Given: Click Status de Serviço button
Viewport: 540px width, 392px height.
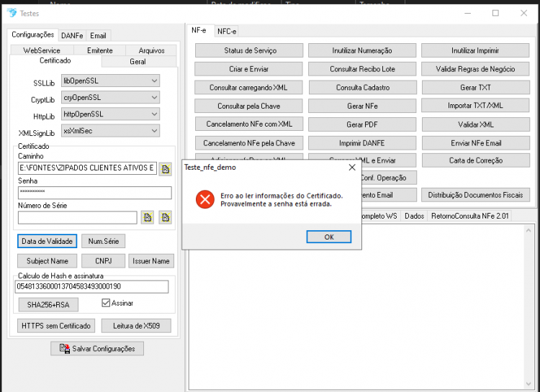Looking at the screenshot, I should click(249, 50).
